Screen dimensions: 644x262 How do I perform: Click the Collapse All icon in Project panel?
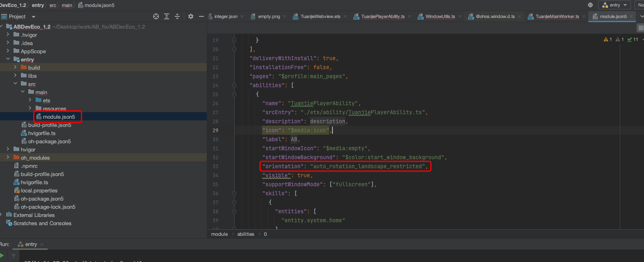click(x=177, y=16)
